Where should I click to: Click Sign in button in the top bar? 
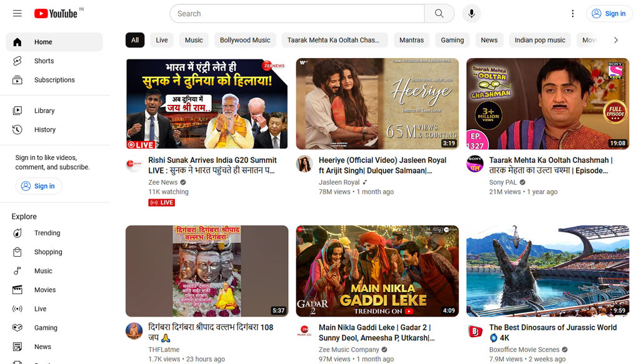click(x=609, y=14)
